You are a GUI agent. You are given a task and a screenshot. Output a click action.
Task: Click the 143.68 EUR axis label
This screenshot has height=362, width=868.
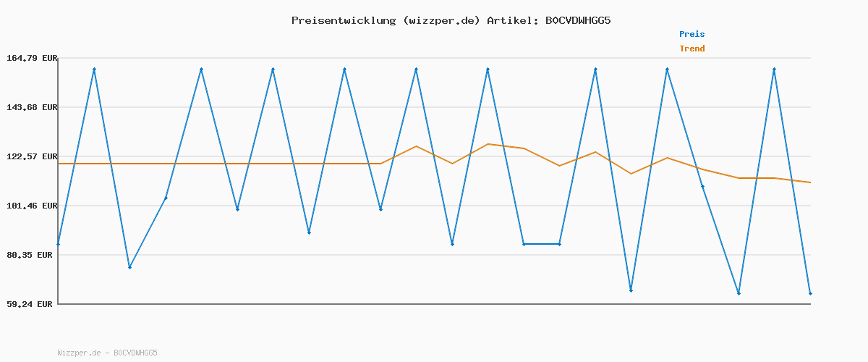[31, 107]
